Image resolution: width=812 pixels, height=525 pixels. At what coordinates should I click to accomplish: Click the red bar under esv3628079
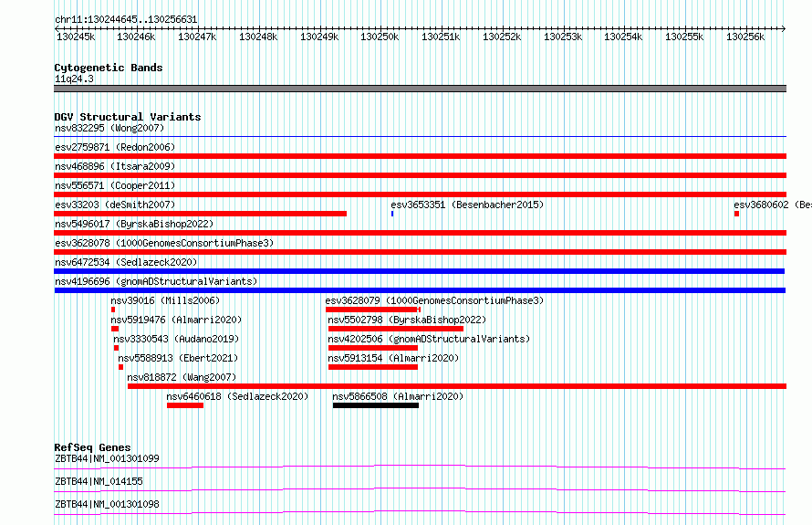point(373,310)
